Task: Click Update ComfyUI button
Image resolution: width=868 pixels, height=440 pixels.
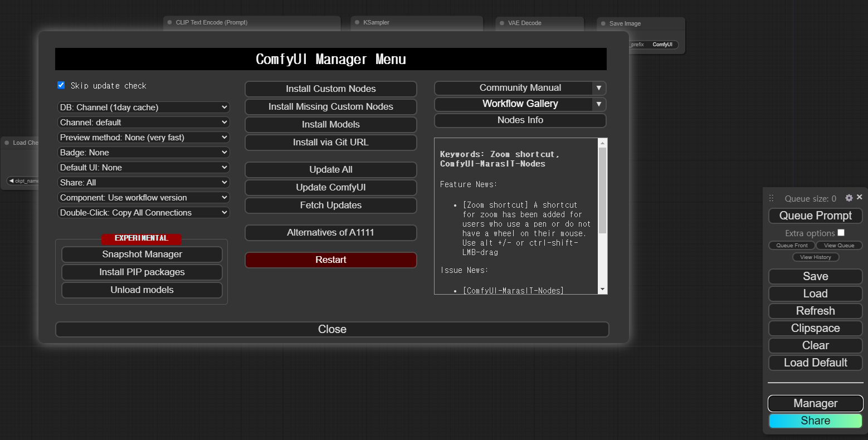Action: click(331, 188)
